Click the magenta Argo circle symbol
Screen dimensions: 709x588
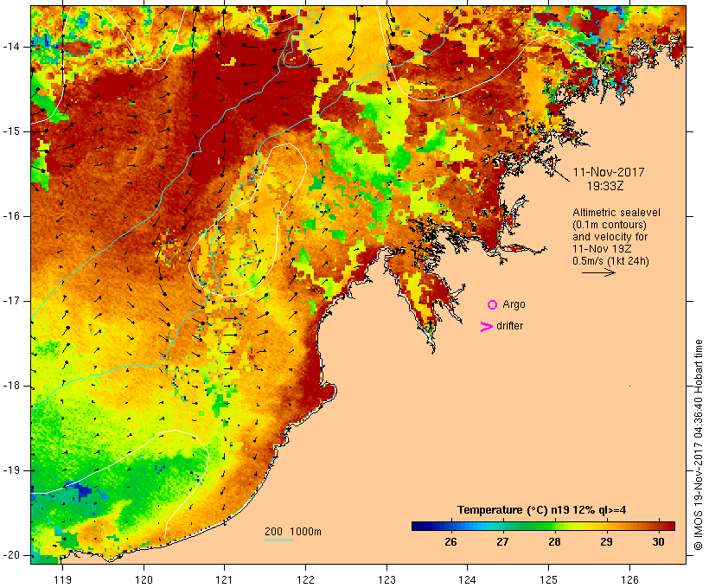click(x=493, y=305)
